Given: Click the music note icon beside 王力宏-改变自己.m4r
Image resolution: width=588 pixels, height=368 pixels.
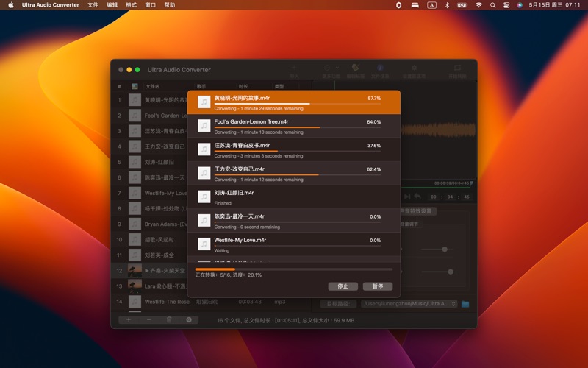Looking at the screenshot, I should coord(204,173).
